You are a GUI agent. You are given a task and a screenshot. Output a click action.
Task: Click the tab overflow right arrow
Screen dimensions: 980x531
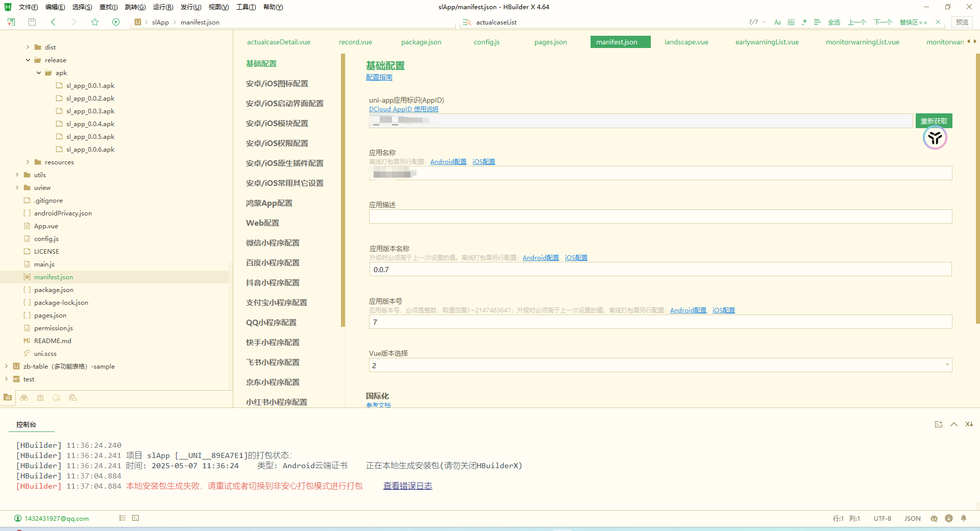tap(975, 41)
